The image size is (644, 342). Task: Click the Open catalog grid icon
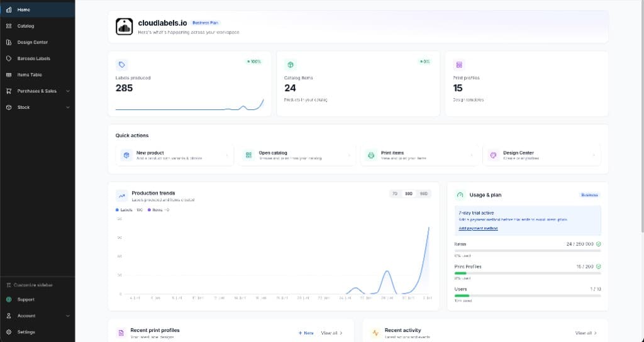coord(248,155)
